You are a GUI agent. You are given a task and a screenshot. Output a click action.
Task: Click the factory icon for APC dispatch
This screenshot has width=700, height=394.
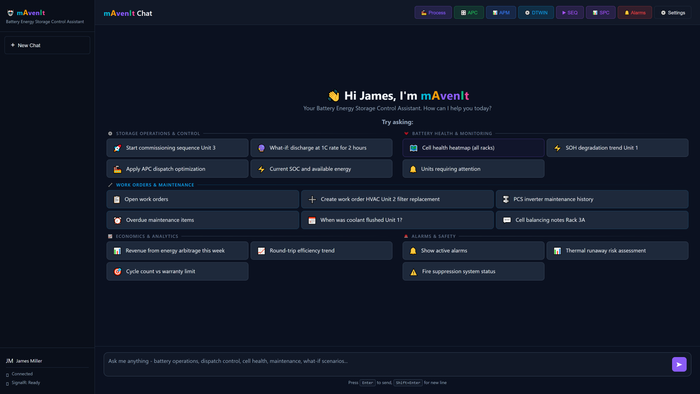click(117, 169)
